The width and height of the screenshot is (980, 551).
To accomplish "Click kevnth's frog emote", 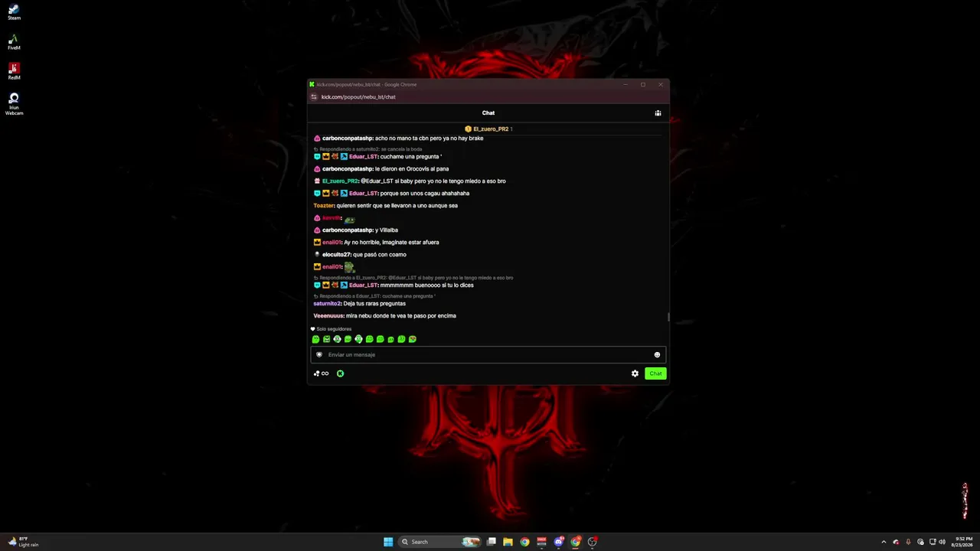I will (349, 219).
